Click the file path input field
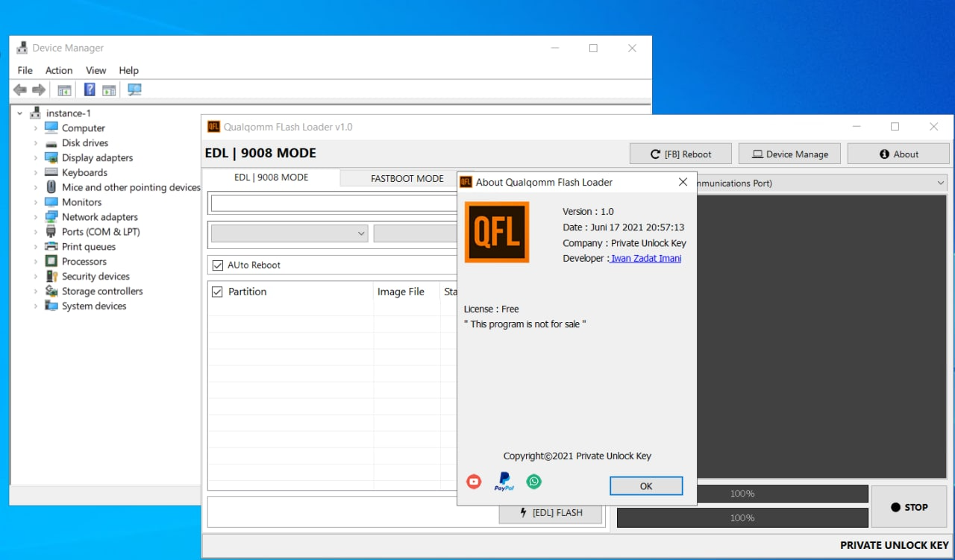 click(334, 203)
